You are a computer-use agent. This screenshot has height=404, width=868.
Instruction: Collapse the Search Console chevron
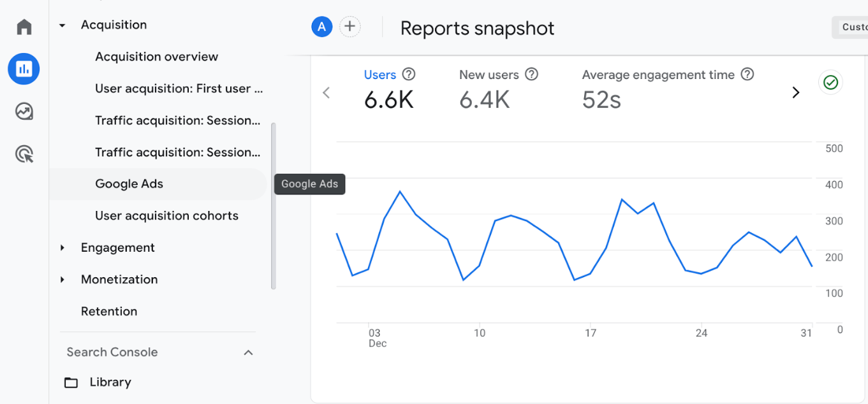click(x=249, y=352)
